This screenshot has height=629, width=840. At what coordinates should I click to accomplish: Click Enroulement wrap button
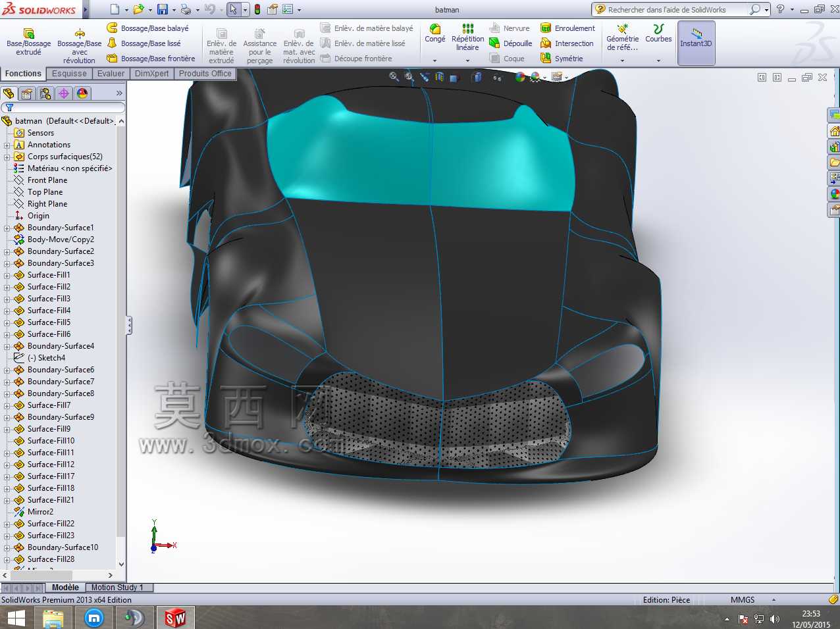click(x=567, y=28)
